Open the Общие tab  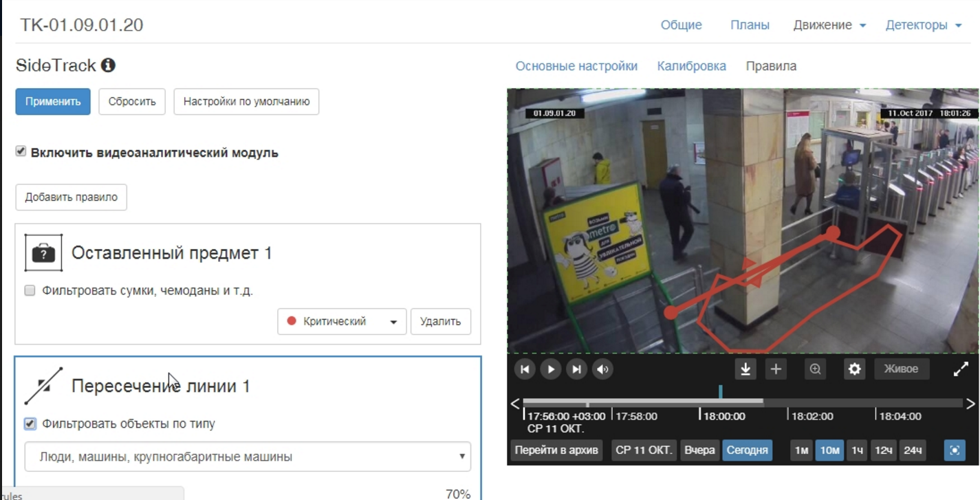pyautogui.click(x=681, y=25)
